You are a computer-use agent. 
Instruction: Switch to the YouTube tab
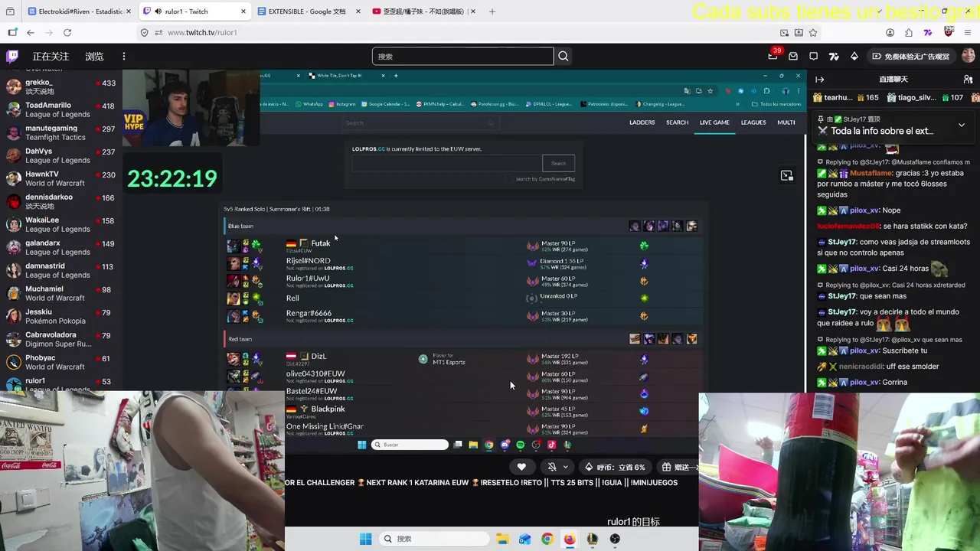coord(423,11)
